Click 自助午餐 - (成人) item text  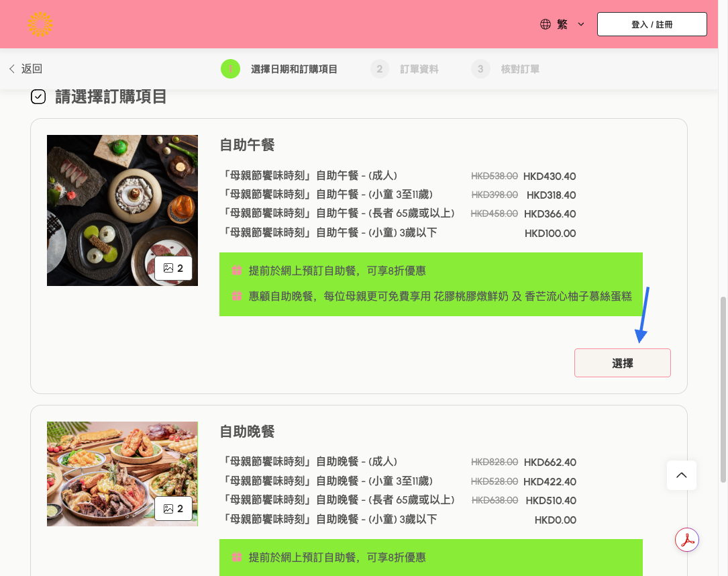[x=309, y=176]
